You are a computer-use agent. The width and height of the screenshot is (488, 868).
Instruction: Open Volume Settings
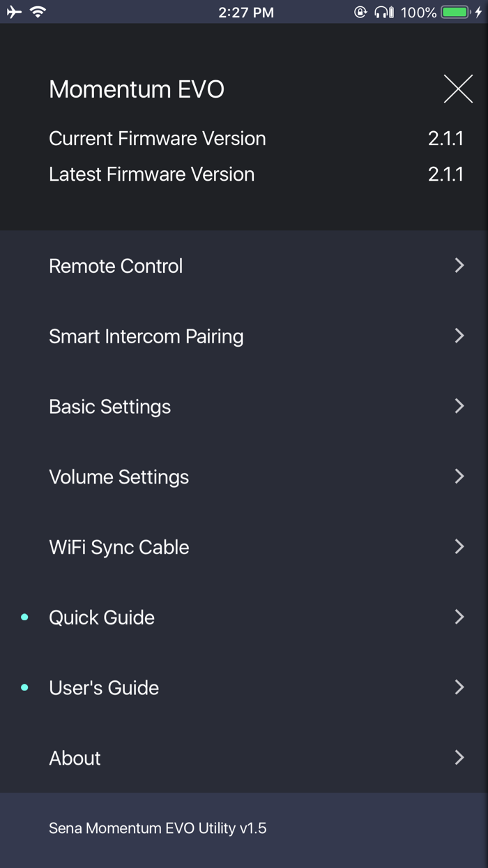(x=119, y=477)
